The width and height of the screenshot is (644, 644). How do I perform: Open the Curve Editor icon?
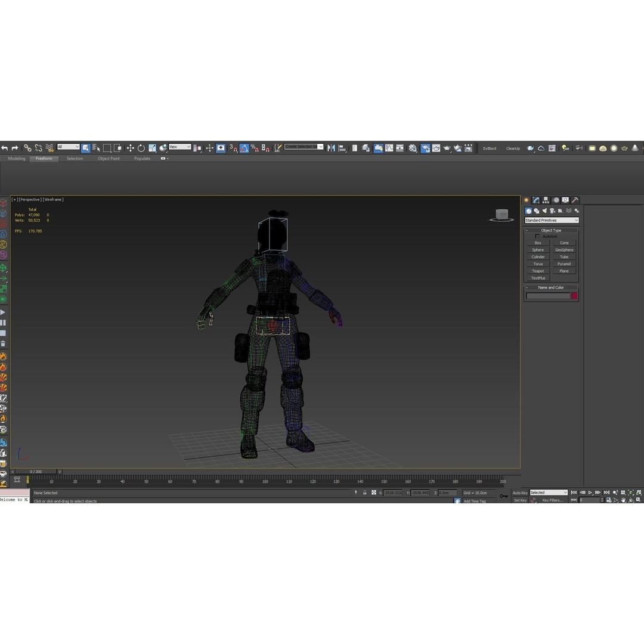tap(389, 148)
